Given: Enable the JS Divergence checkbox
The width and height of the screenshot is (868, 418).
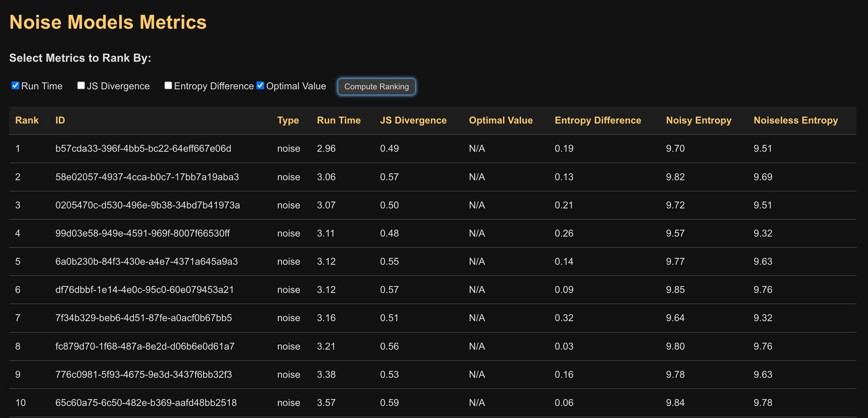Looking at the screenshot, I should tap(81, 86).
